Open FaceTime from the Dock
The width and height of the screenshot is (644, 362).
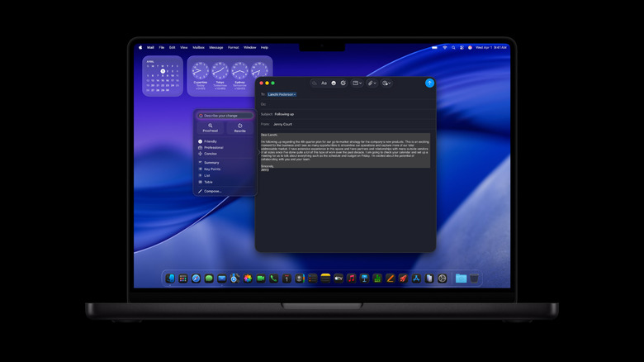(261, 279)
